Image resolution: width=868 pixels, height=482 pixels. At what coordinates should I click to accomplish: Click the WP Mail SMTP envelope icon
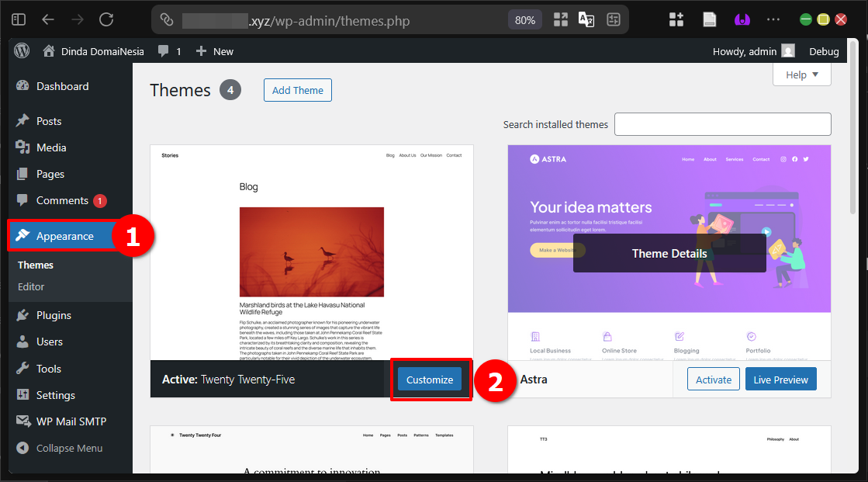click(23, 421)
